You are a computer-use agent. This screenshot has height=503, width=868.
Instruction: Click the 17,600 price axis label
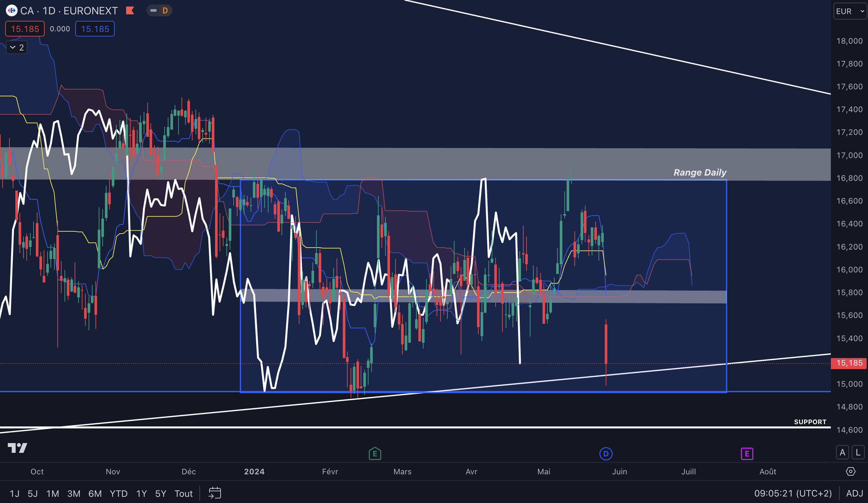849,86
